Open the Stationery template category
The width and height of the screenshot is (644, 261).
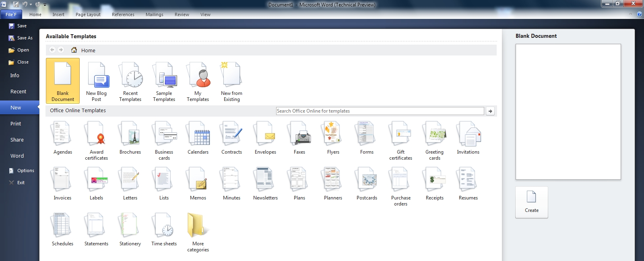point(130,230)
